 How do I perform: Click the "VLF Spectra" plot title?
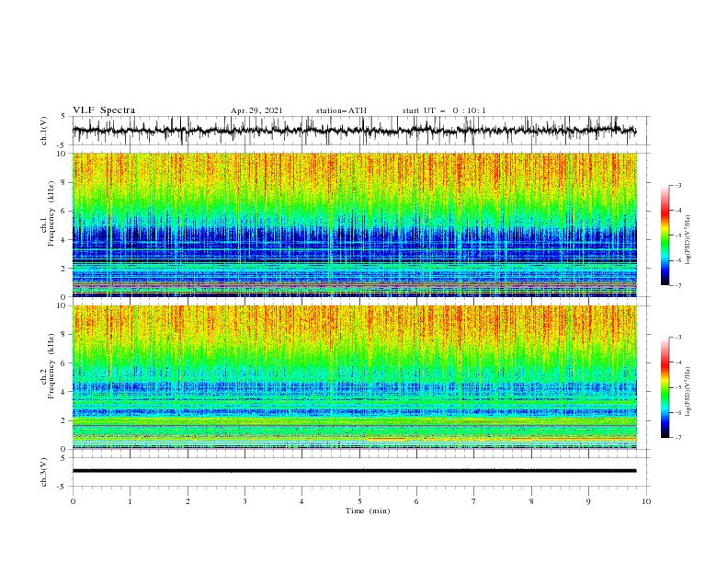(104, 110)
